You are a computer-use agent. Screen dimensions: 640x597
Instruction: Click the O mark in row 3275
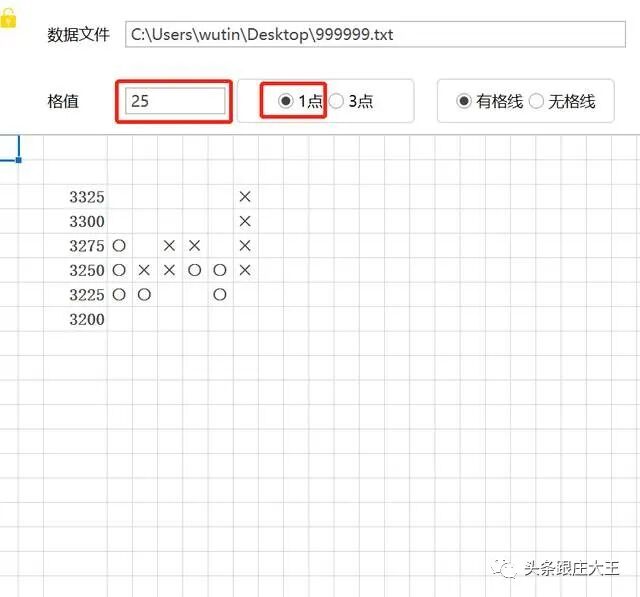[119, 246]
